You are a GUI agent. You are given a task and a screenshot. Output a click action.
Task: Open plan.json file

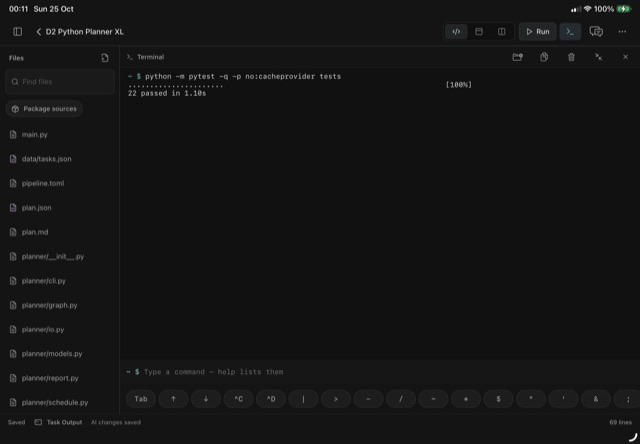point(60,208)
